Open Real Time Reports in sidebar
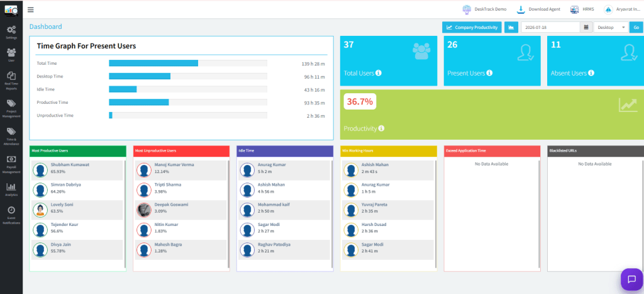This screenshot has height=294, width=644. pos(11,81)
